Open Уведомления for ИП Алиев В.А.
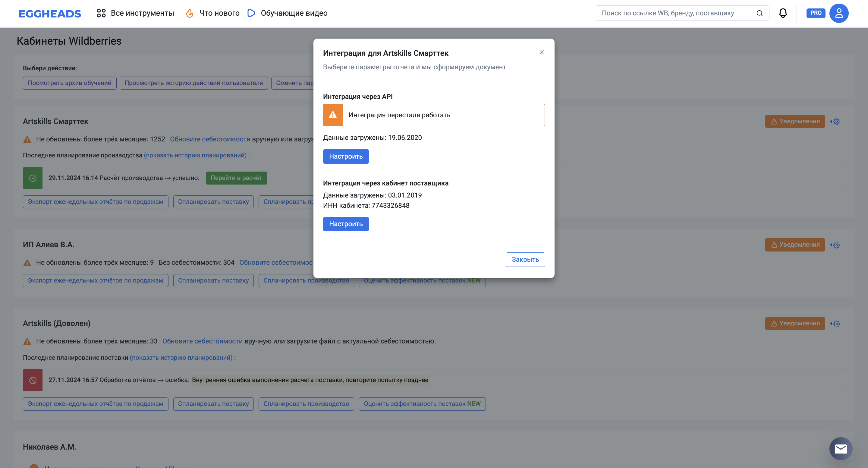Viewport: 868px width, 468px height. [795, 245]
